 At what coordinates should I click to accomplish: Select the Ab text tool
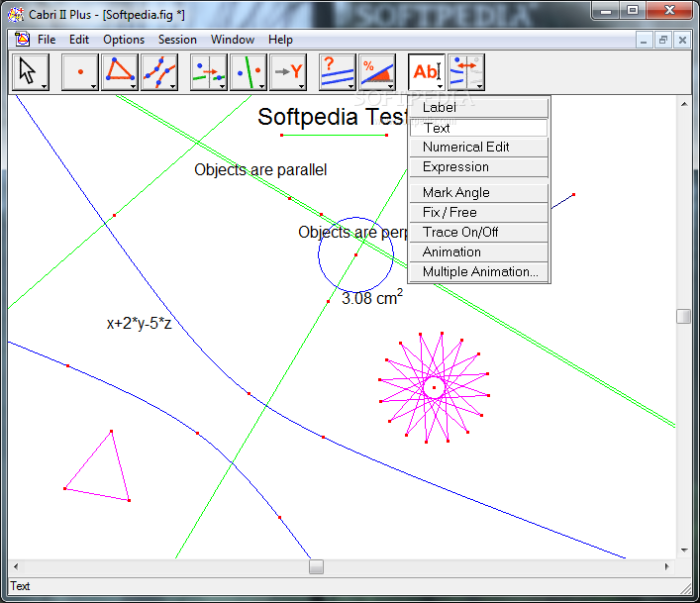click(x=427, y=72)
